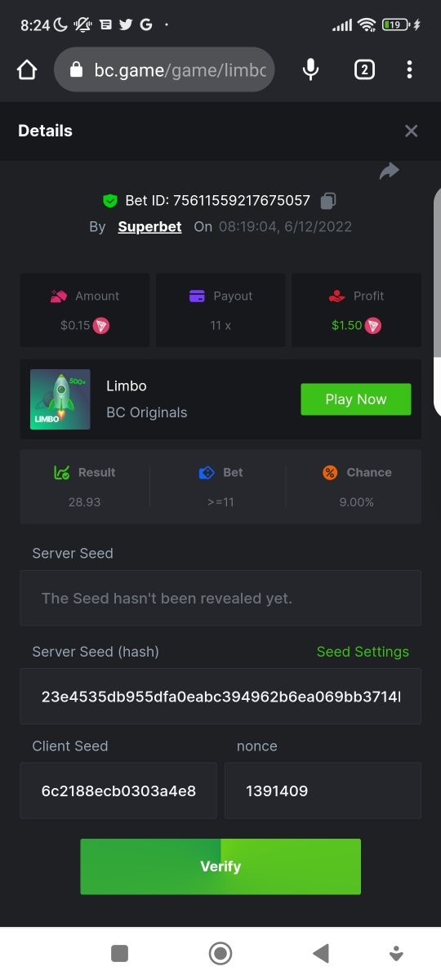Viewport: 441px width, 980px height.
Task: Tap the green verified shield icon
Action: tap(110, 200)
